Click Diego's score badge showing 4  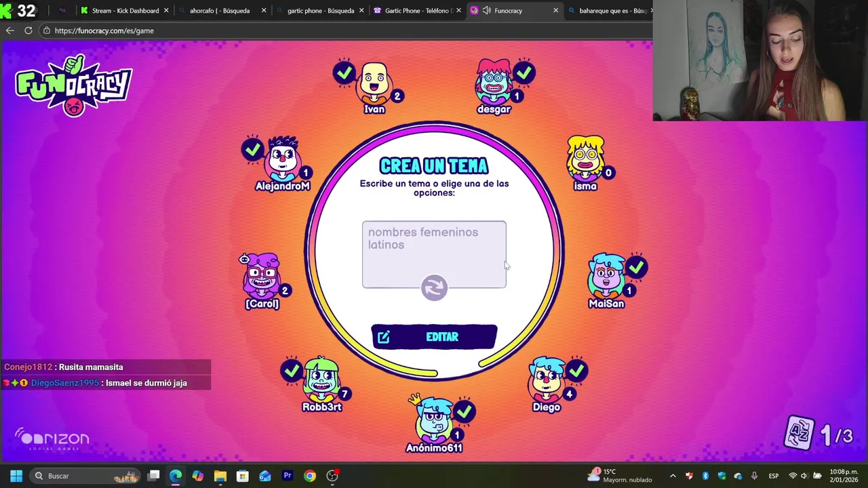[569, 394]
